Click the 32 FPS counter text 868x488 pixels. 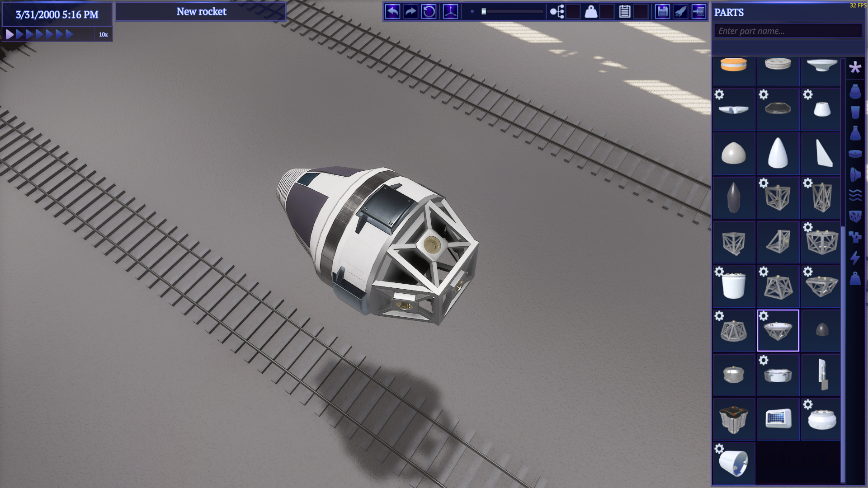(x=858, y=5)
